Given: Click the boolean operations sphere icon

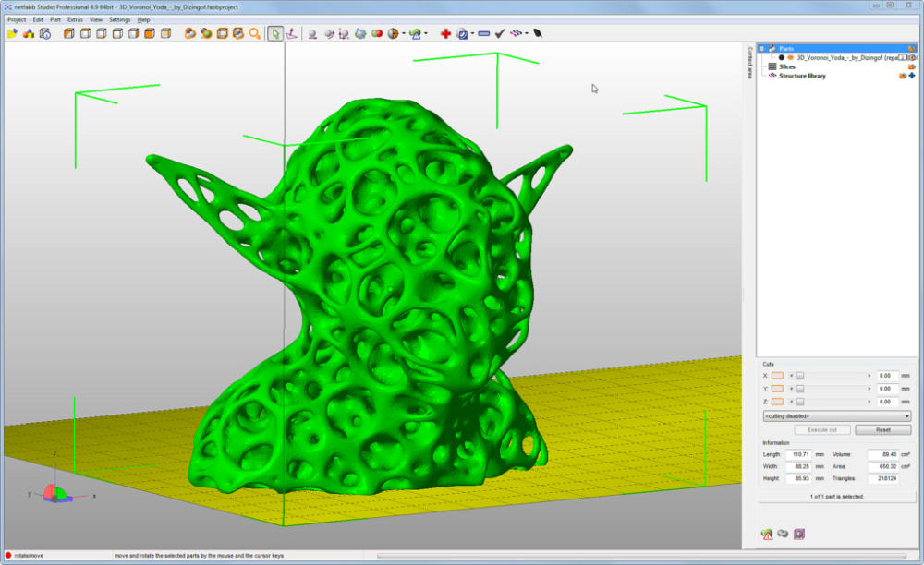Looking at the screenshot, I should click(x=463, y=34).
